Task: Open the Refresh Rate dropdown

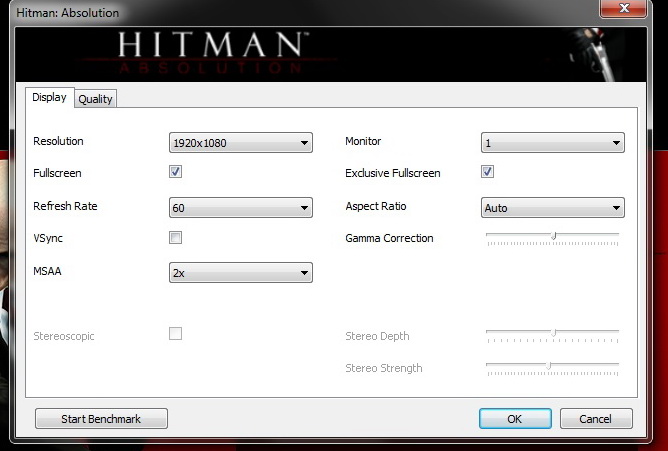Action: coord(241,208)
